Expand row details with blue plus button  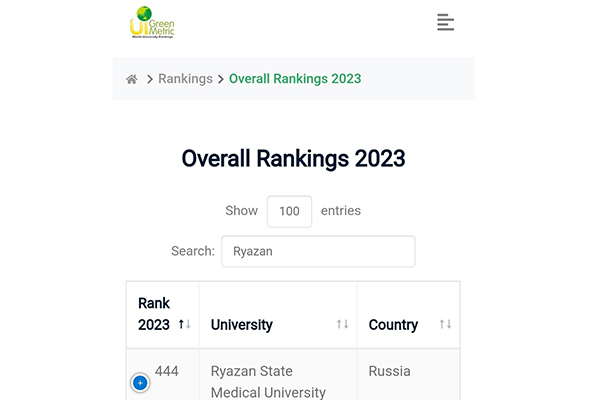(x=140, y=382)
